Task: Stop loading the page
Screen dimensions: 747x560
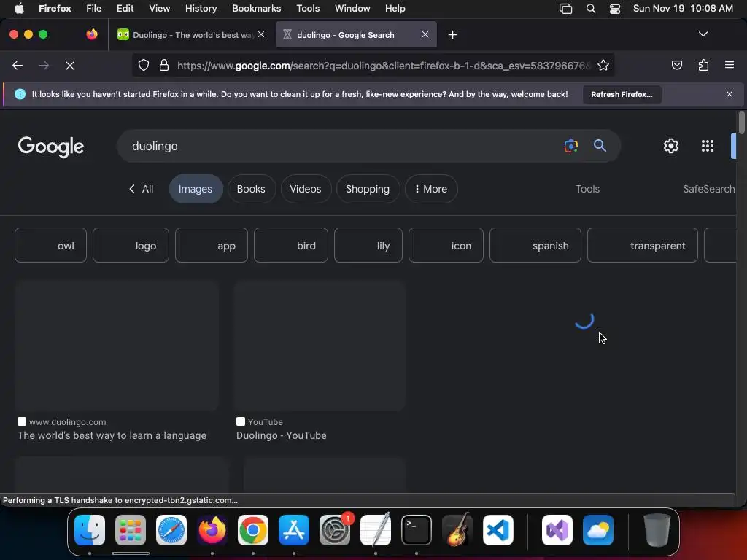Action: (x=69, y=65)
